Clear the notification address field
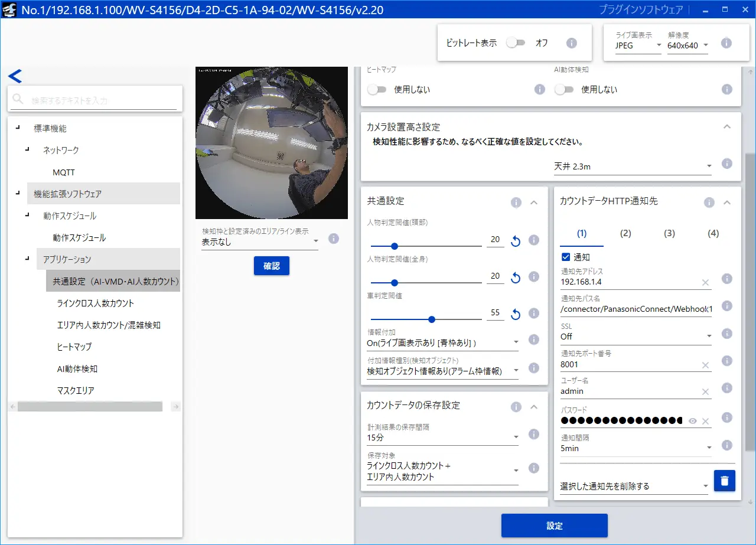Image resolution: width=756 pixels, height=545 pixels. [x=705, y=282]
